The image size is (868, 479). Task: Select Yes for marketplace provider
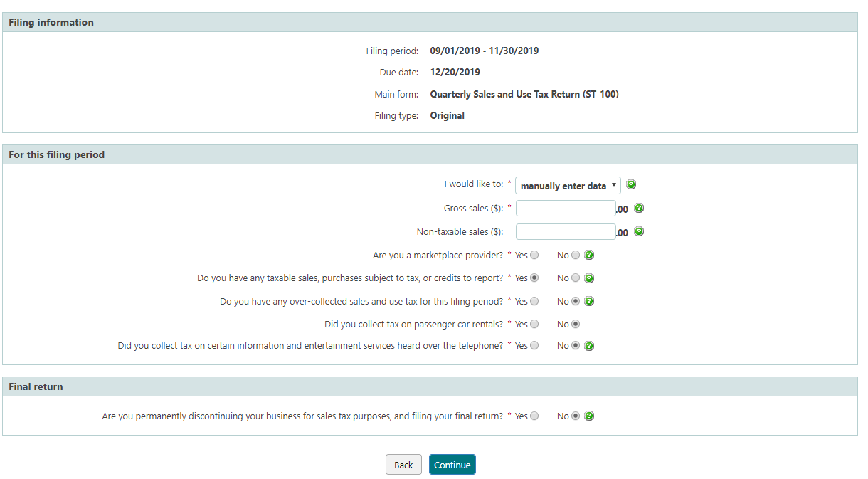pos(534,255)
